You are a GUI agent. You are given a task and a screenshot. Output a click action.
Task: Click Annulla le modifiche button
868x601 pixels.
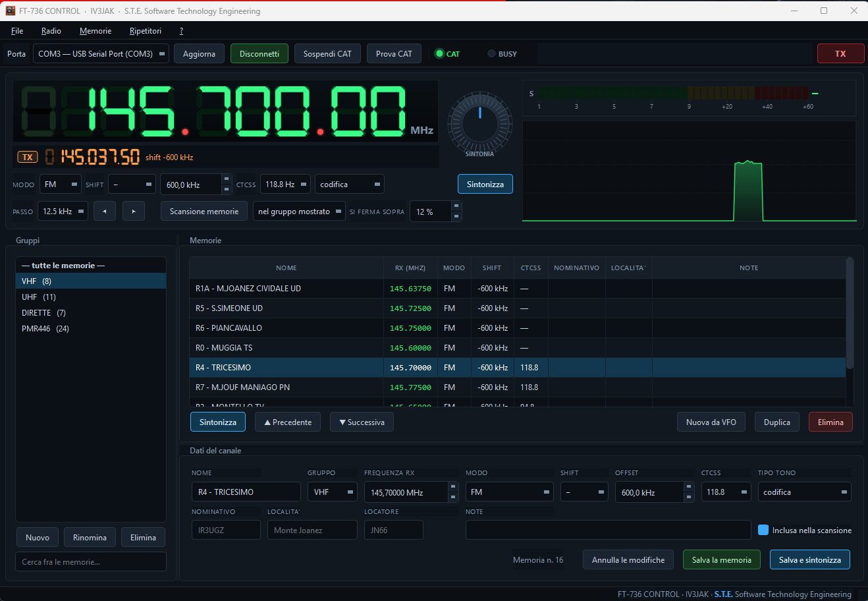coord(628,560)
